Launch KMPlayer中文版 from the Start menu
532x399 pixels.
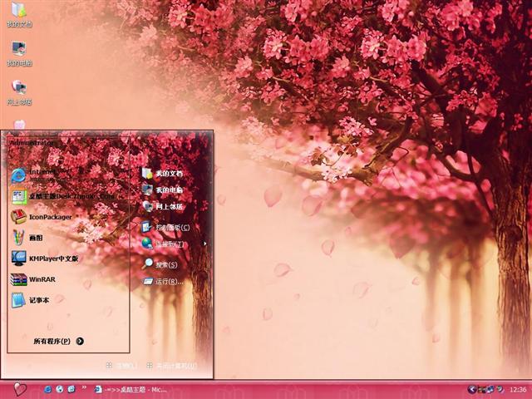click(x=52, y=259)
